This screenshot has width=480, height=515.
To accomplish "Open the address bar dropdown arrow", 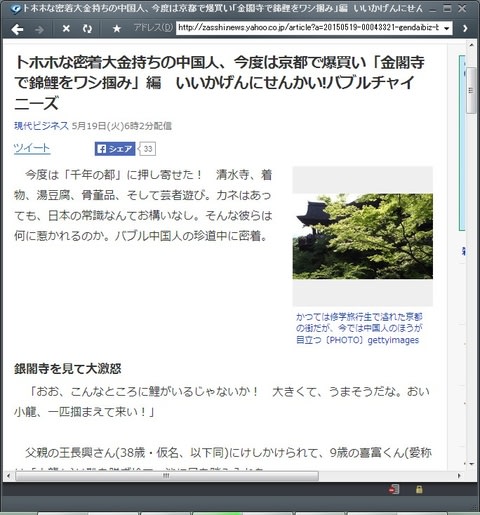I will [x=447, y=28].
